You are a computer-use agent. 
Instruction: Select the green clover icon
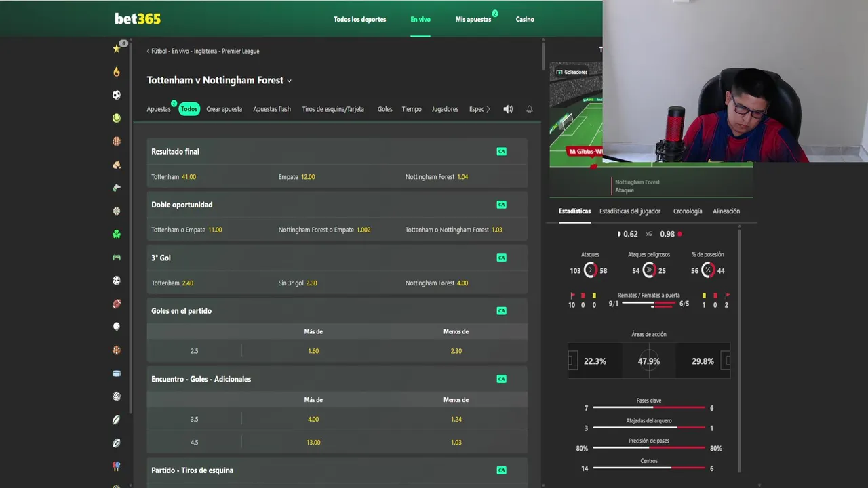(x=117, y=235)
